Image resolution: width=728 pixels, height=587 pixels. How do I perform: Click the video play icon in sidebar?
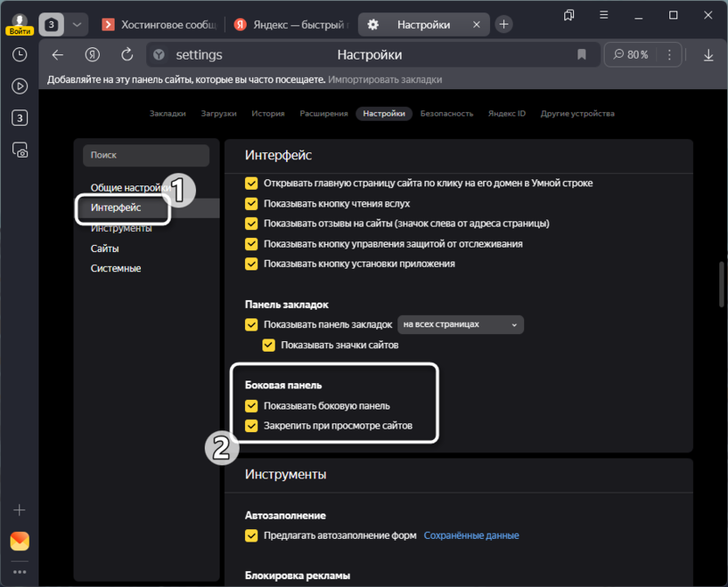click(x=19, y=86)
